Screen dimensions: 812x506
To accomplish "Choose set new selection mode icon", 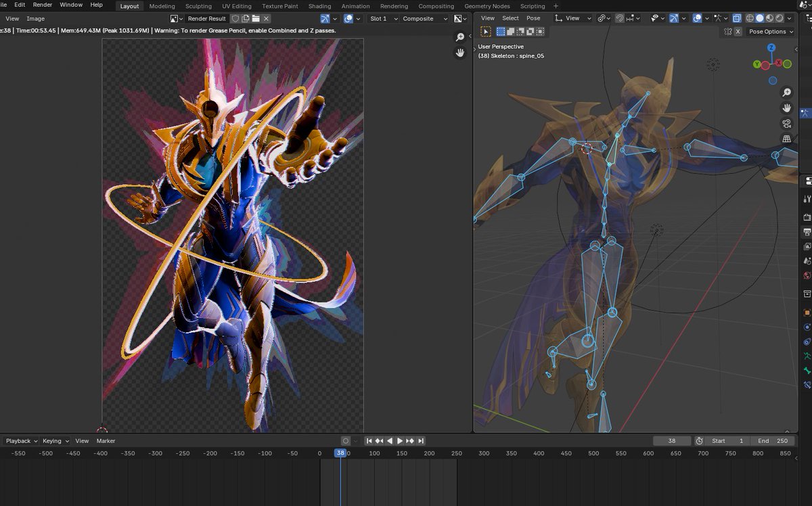I will (501, 31).
